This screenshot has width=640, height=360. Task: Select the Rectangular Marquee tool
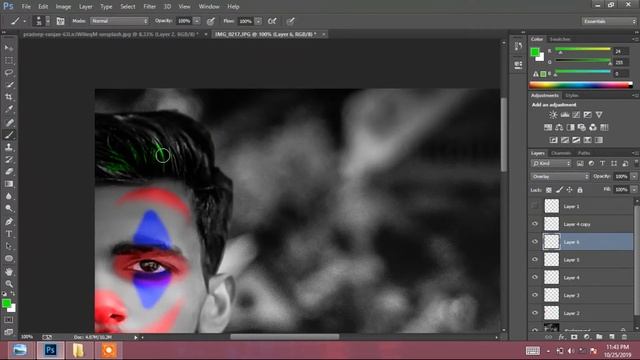[x=9, y=60]
